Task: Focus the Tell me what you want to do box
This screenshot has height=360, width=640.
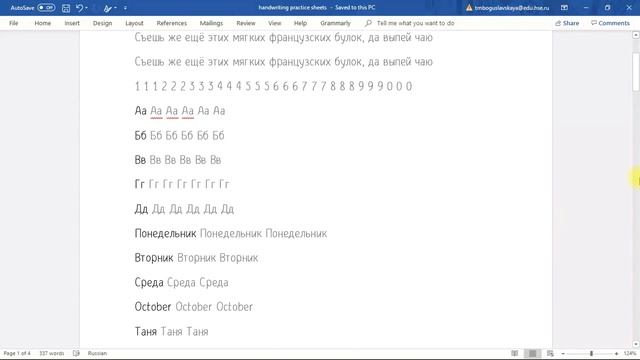Action: (415, 23)
